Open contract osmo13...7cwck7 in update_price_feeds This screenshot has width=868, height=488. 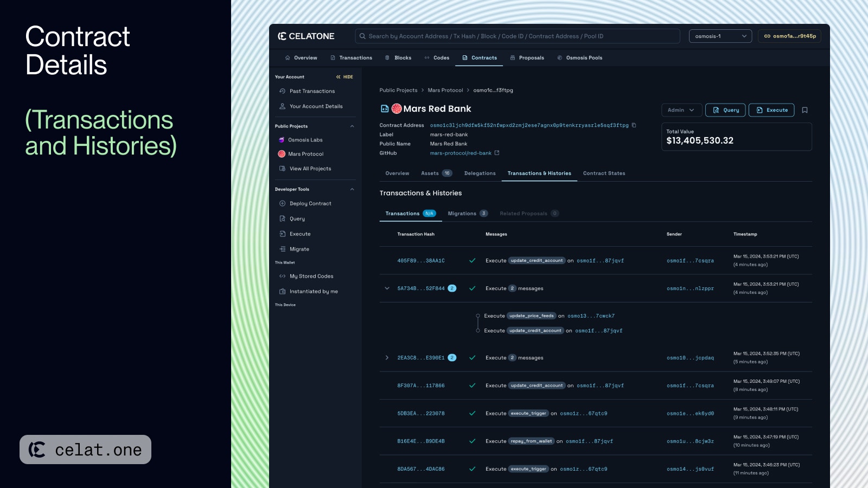(591, 316)
